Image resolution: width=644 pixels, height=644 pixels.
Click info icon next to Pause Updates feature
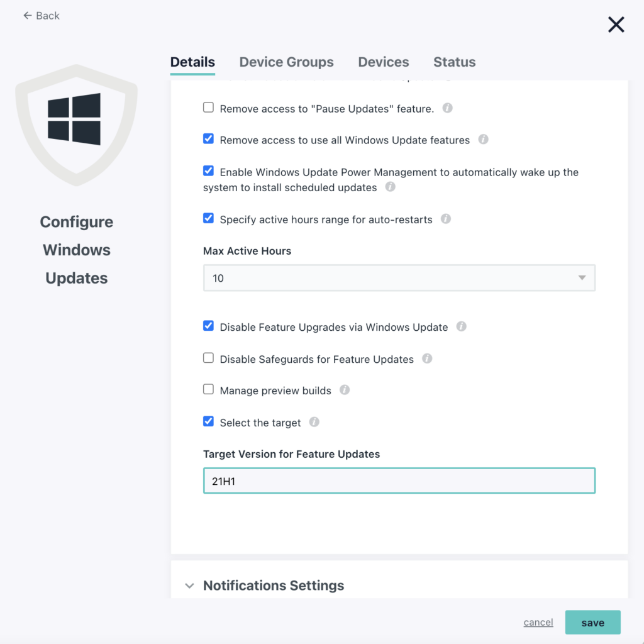point(447,108)
